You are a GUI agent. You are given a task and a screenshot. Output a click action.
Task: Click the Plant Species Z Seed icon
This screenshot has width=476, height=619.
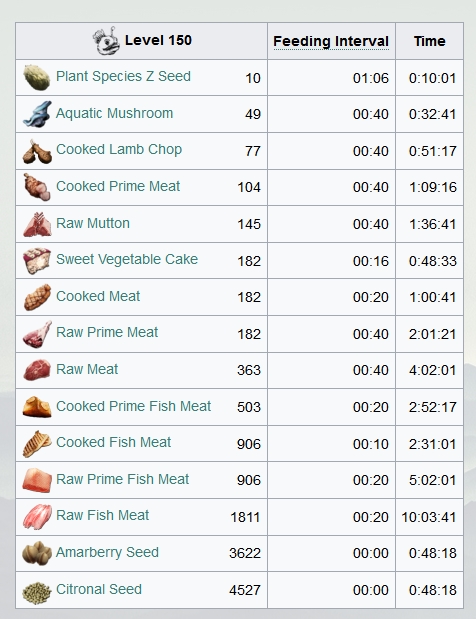(37, 77)
